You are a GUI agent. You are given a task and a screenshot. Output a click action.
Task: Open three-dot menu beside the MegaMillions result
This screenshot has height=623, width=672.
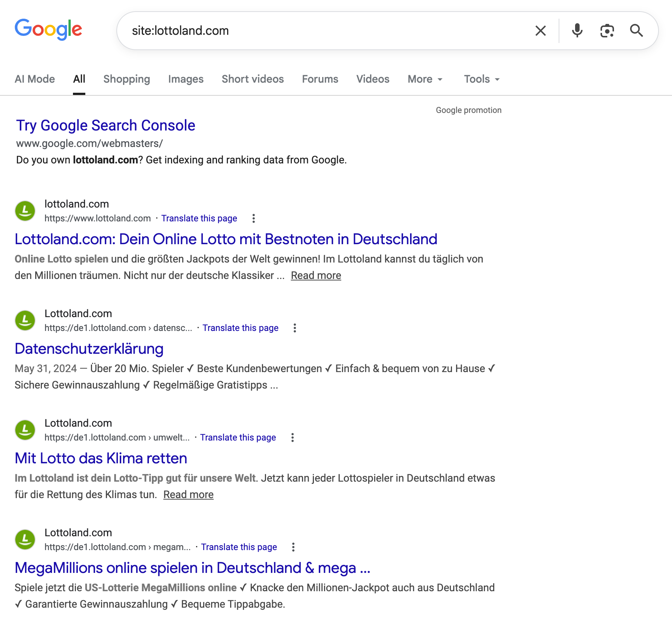293,547
